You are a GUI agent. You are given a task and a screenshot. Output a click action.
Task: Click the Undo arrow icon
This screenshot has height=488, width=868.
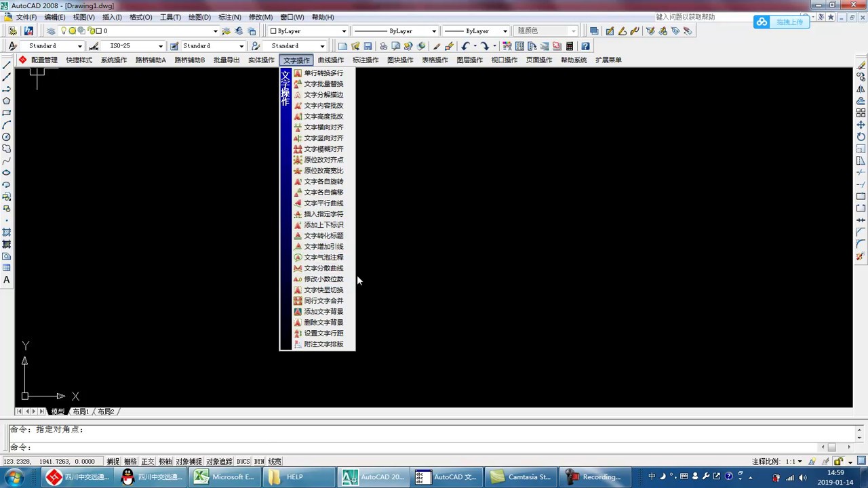pyautogui.click(x=465, y=46)
